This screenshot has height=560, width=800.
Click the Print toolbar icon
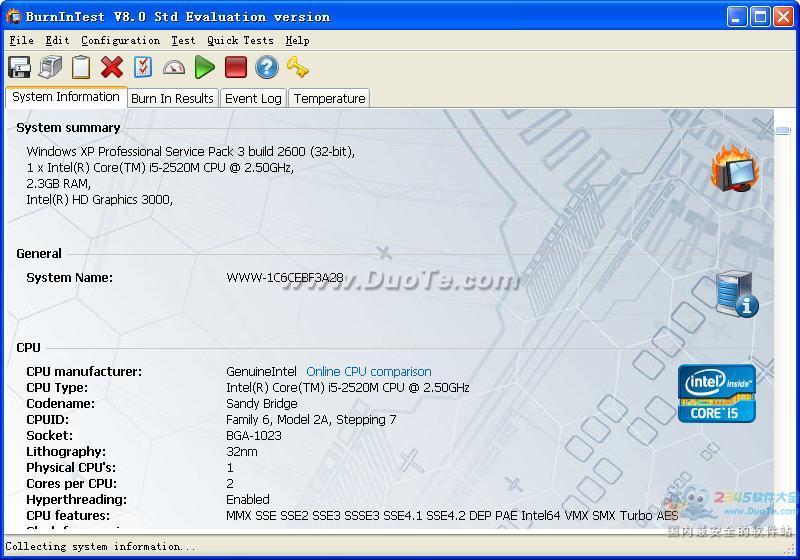click(50, 67)
